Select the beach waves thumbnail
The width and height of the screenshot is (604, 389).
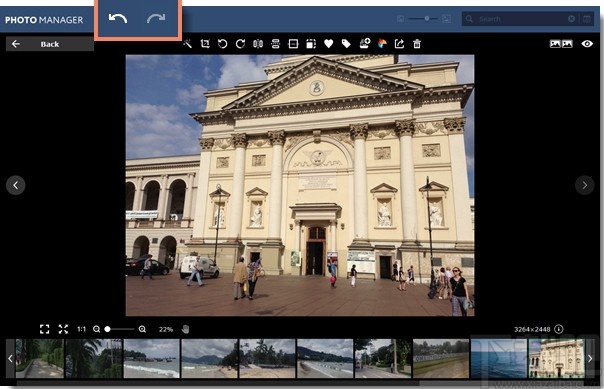click(x=151, y=358)
